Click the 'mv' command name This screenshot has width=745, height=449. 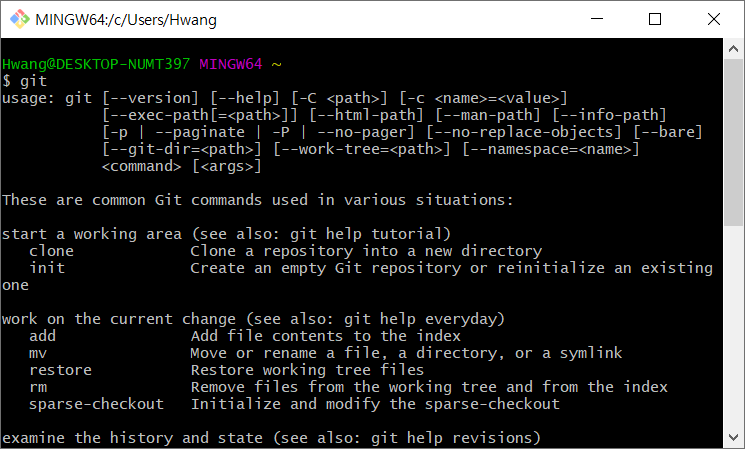click(38, 353)
